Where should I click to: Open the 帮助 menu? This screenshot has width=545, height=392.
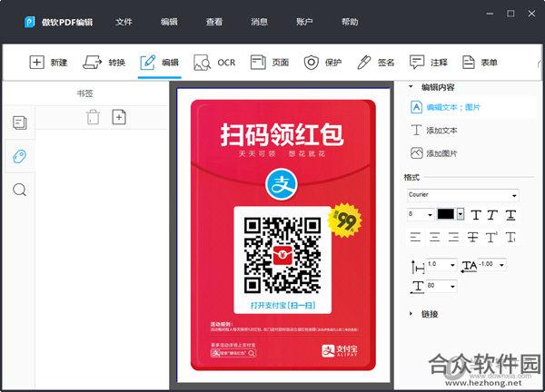point(350,22)
